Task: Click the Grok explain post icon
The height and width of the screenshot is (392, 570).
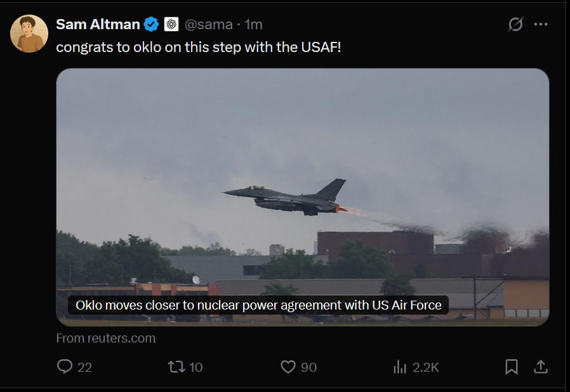Action: click(515, 25)
